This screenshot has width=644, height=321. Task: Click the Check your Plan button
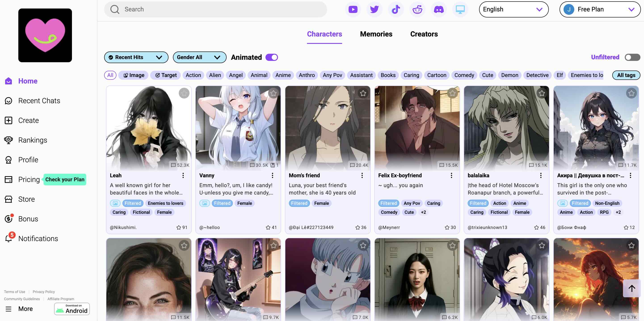pyautogui.click(x=65, y=179)
